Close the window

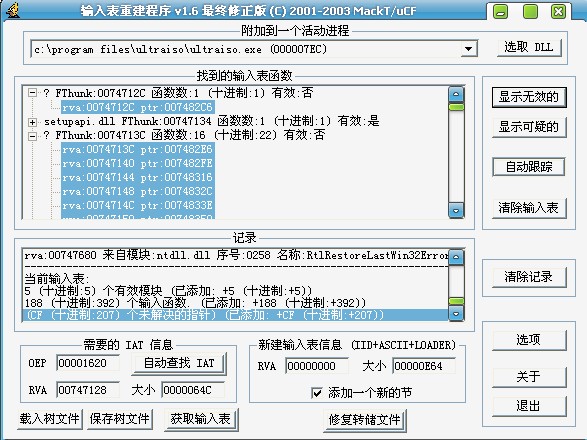(x=558, y=12)
